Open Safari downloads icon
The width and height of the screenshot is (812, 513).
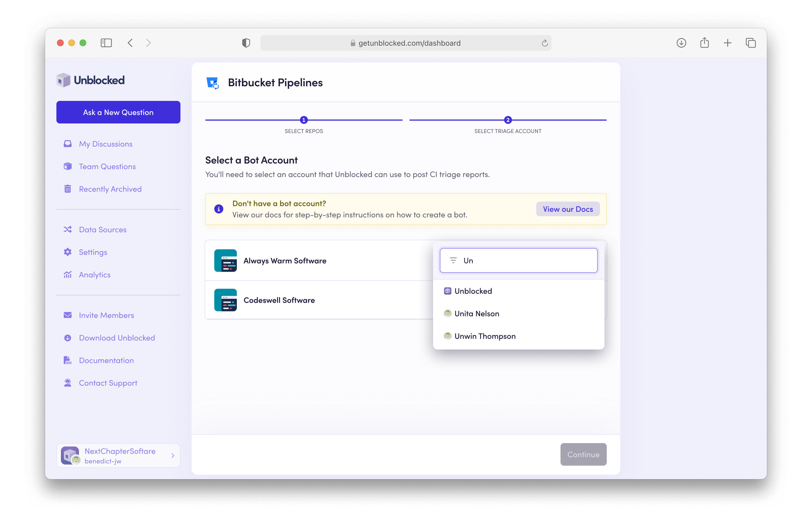click(681, 43)
